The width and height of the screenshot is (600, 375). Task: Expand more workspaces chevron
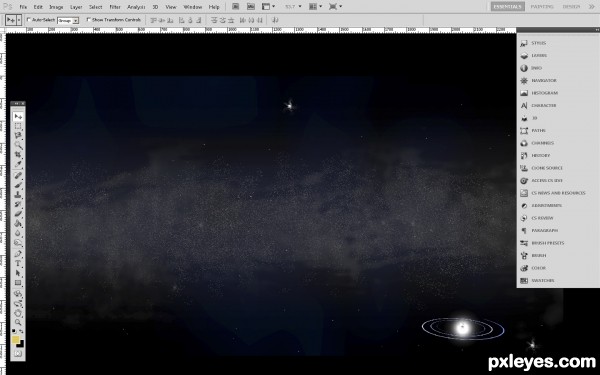[592, 7]
